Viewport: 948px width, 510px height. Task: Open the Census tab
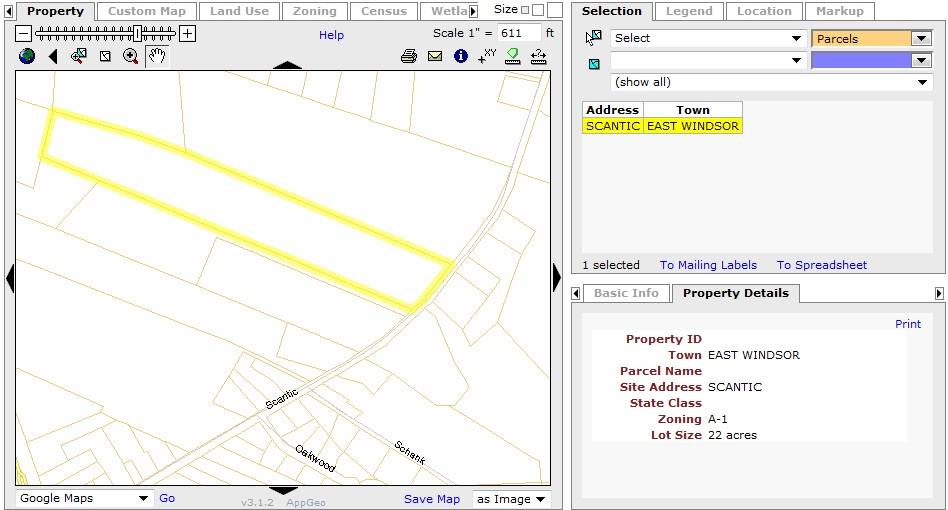(x=384, y=11)
